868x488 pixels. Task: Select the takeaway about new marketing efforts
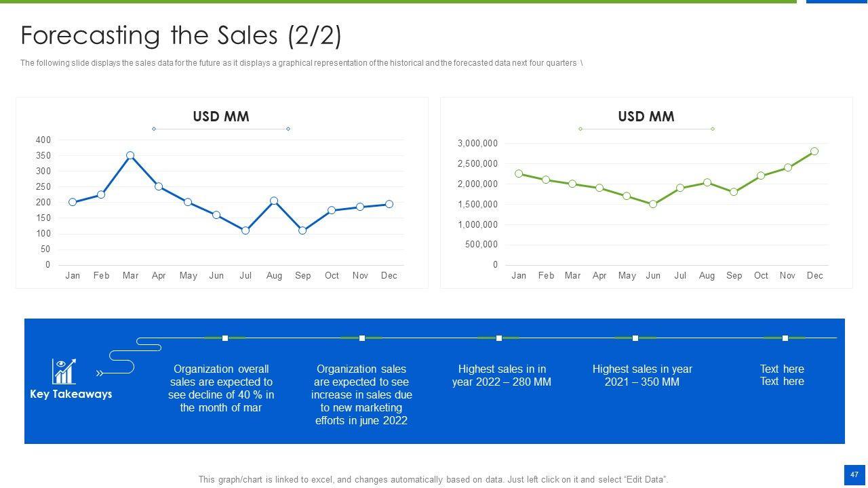[x=361, y=394]
